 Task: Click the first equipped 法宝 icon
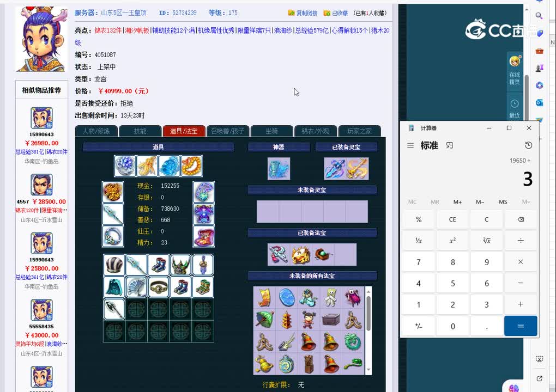(x=279, y=254)
